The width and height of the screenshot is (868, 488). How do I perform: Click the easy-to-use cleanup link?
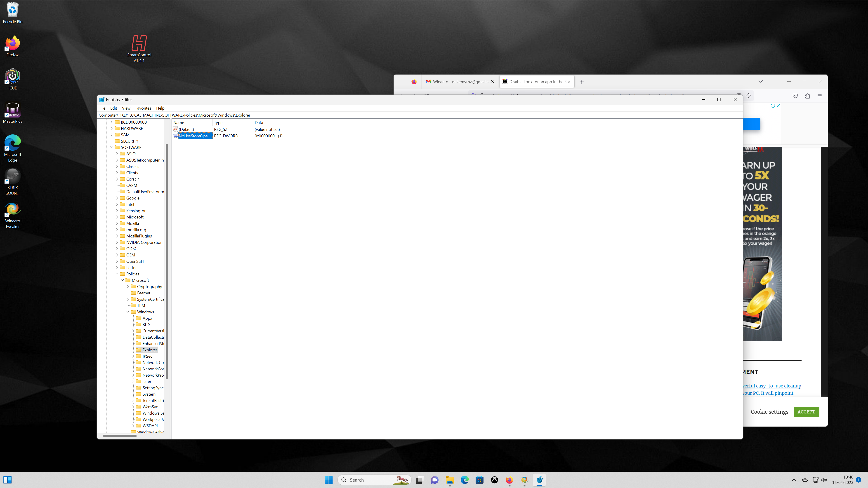pyautogui.click(x=772, y=386)
